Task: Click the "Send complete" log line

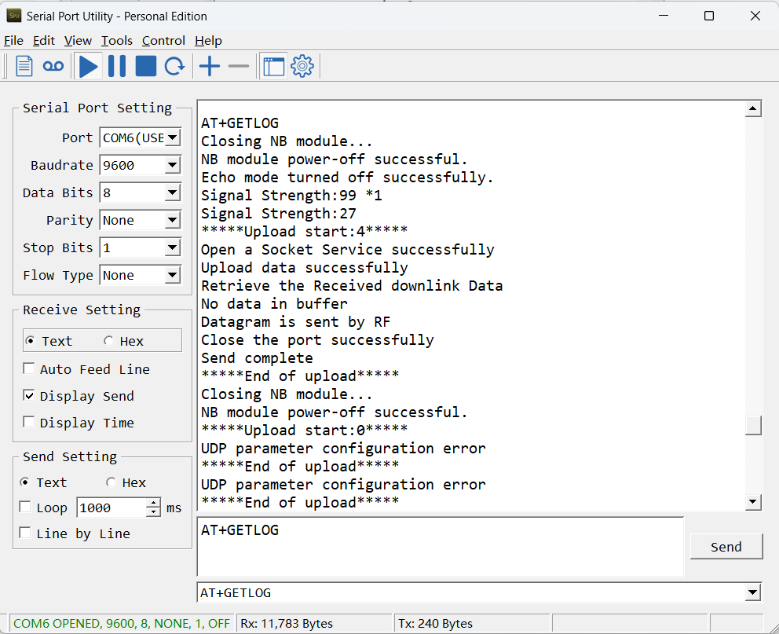Action: point(257,358)
